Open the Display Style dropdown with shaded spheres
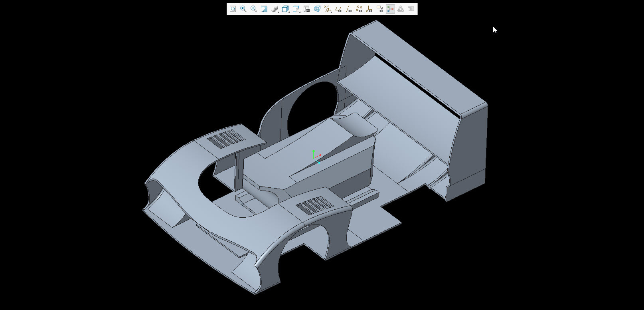644x310 pixels. coord(275,9)
